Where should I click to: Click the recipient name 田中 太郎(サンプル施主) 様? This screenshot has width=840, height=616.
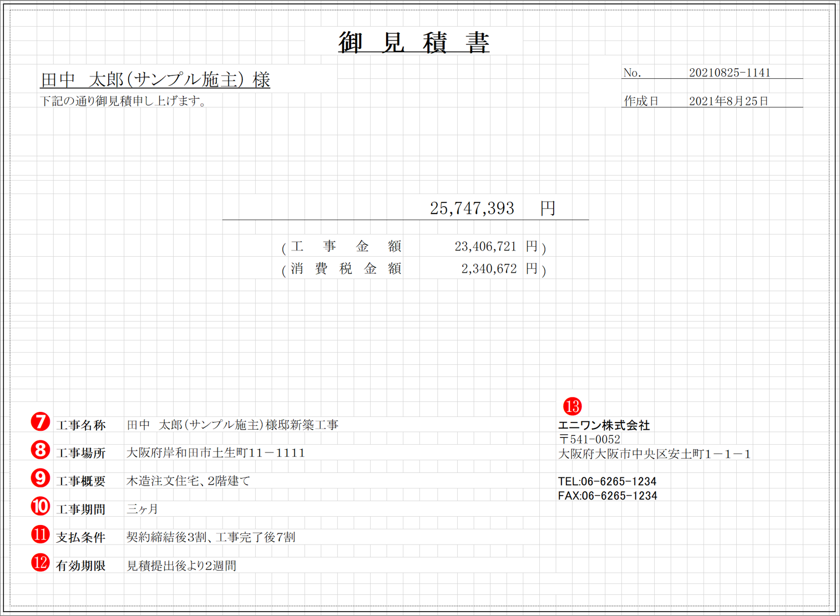tap(154, 79)
